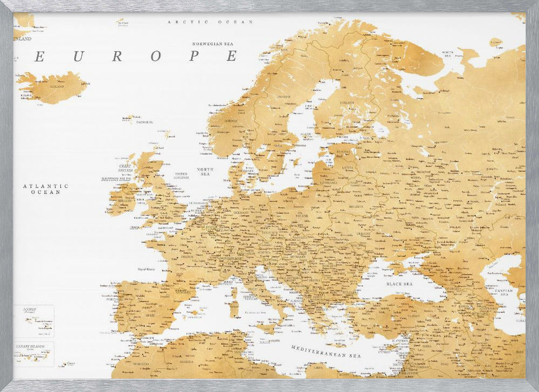Click the NORTH SEA label
Screen dimensions: 539x392
tap(203, 171)
